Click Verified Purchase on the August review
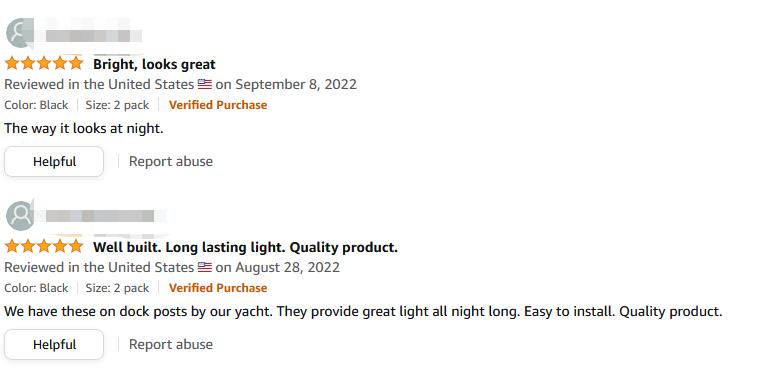This screenshot has height=369, width=764. [218, 288]
